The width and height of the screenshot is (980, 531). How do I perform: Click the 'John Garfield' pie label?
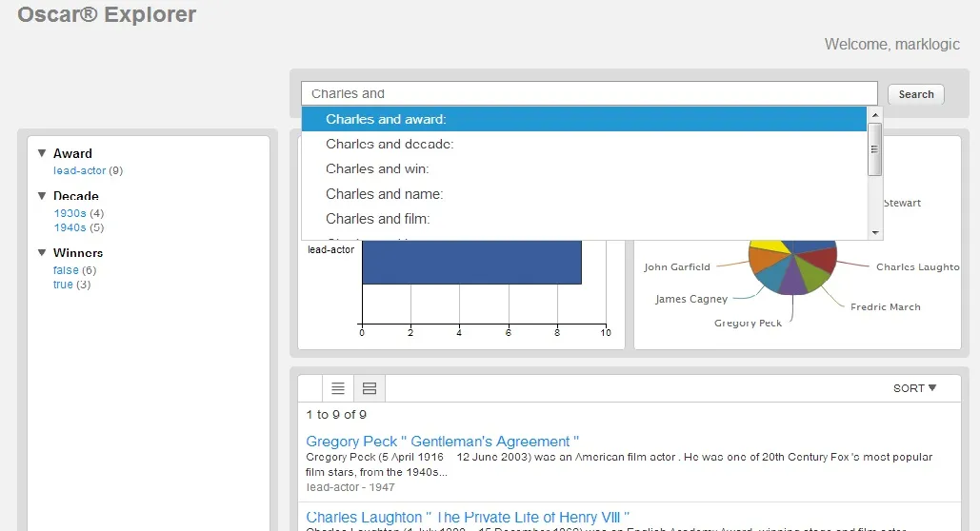[x=677, y=266]
